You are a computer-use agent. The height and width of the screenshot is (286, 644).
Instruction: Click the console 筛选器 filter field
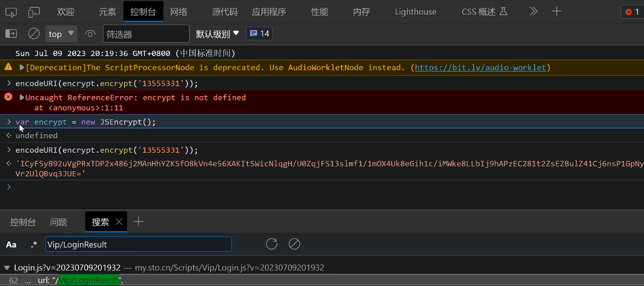pos(146,34)
